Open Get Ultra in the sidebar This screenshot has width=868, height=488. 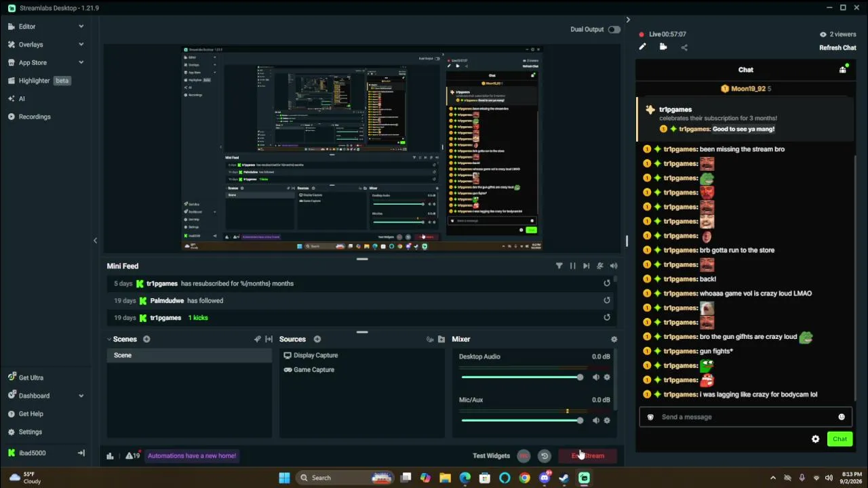[x=26, y=378]
